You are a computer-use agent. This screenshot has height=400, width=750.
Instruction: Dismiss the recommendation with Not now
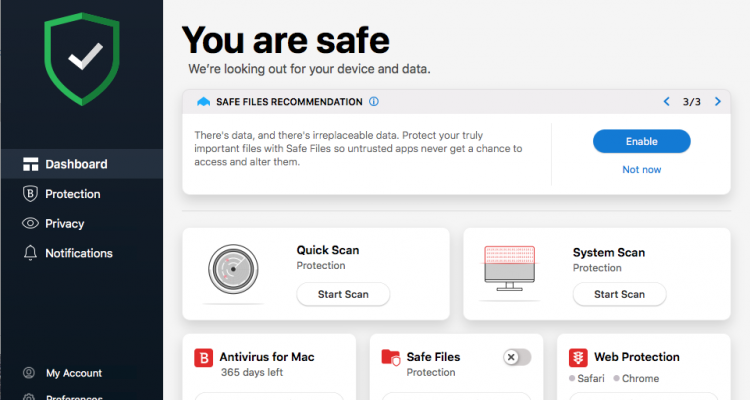641,169
